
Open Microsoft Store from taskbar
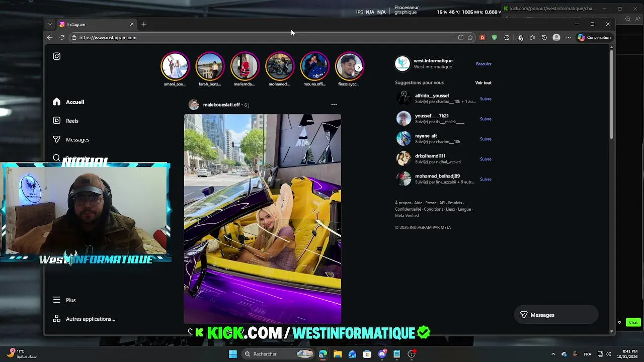click(367, 354)
